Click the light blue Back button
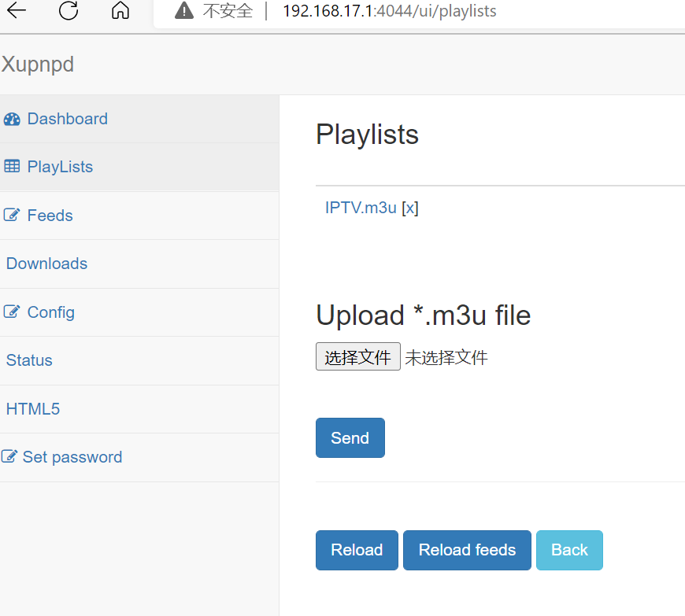685x616 pixels. click(569, 550)
